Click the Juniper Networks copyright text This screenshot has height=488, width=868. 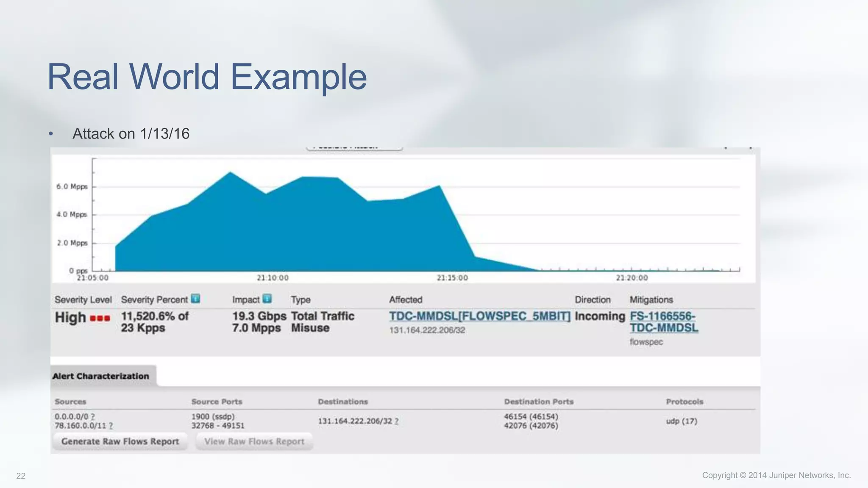pyautogui.click(x=776, y=476)
